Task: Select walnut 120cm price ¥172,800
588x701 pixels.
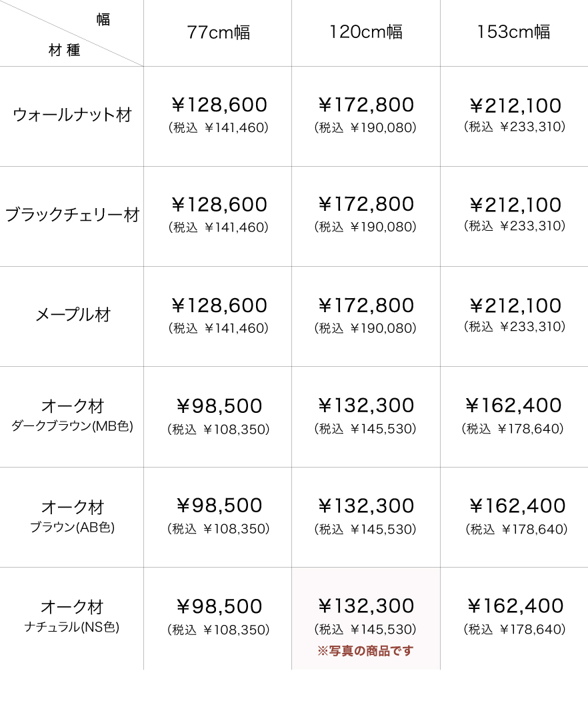Action: tap(366, 105)
